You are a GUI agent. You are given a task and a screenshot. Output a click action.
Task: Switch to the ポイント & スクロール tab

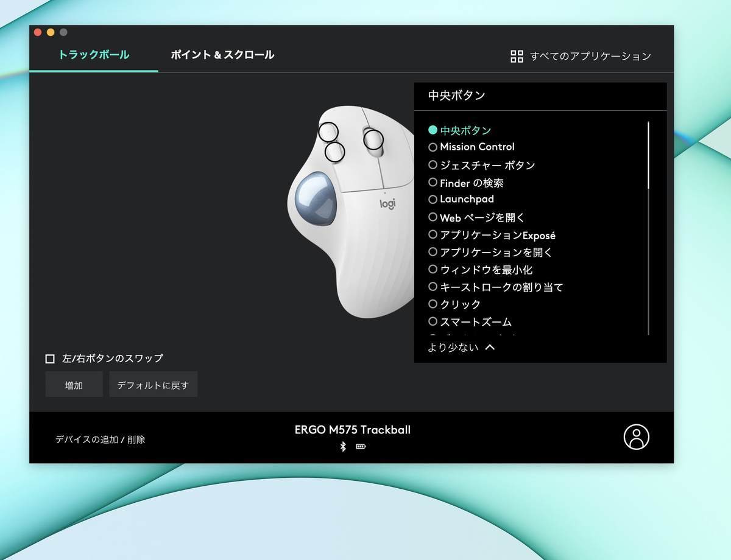[x=222, y=55]
